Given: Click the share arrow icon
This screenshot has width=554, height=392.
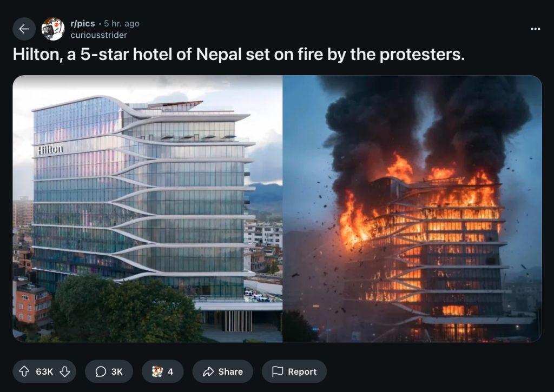Looking at the screenshot, I should click(208, 371).
